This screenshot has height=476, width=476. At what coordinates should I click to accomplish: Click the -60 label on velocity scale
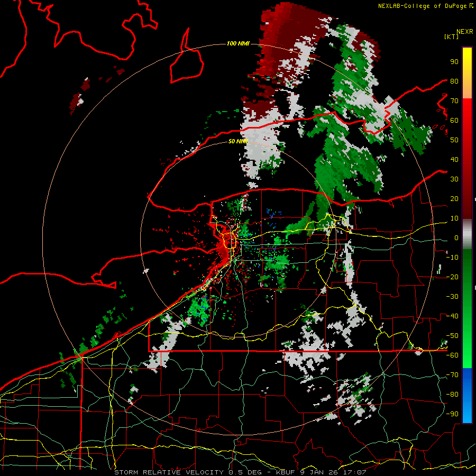point(452,355)
